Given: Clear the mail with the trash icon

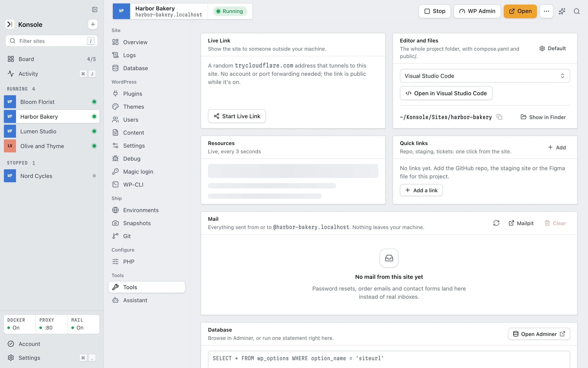Looking at the screenshot, I should [x=555, y=223].
